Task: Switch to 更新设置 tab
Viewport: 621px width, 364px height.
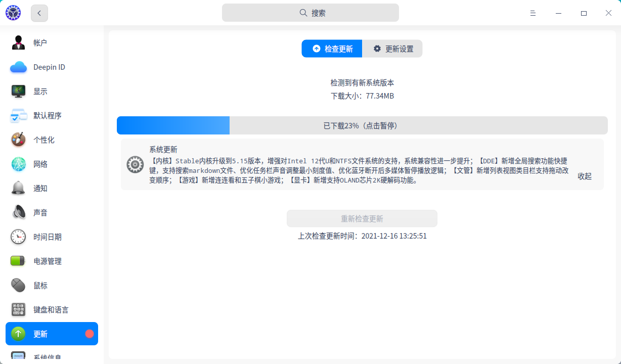Action: [x=392, y=49]
